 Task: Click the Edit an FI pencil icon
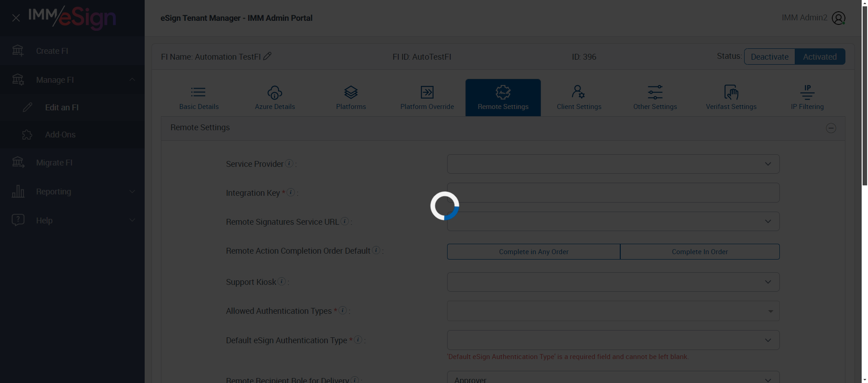point(28,107)
